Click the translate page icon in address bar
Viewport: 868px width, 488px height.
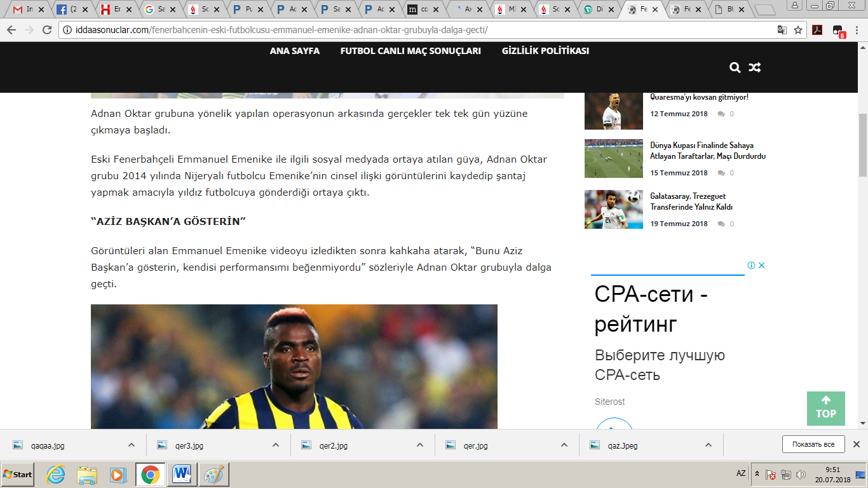782,30
